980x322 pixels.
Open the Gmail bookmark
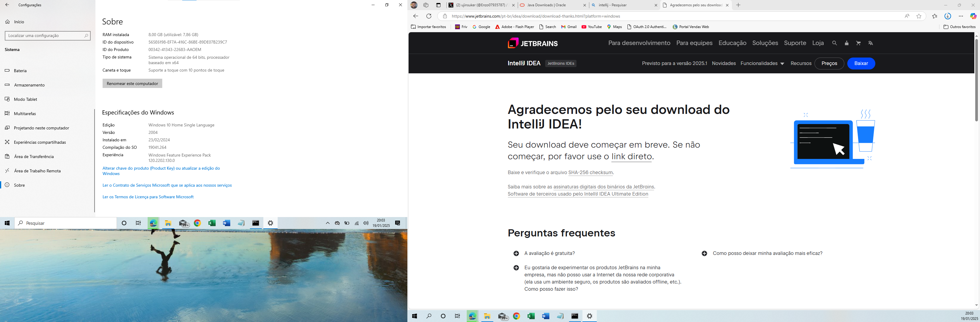tap(569, 27)
